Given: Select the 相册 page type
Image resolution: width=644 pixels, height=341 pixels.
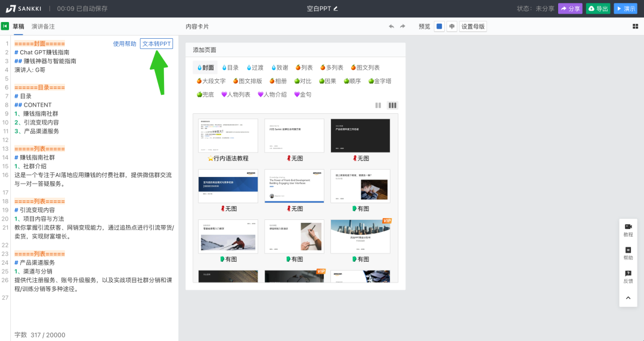Looking at the screenshot, I should tap(278, 81).
